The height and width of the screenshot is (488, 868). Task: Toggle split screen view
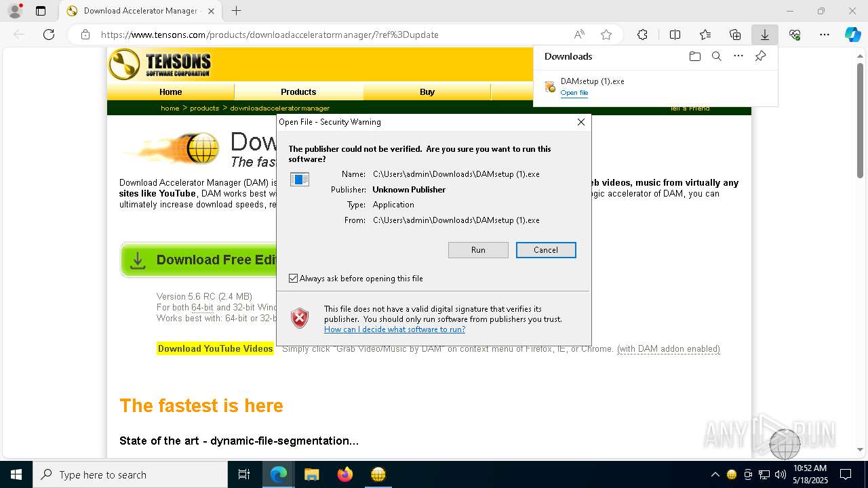coord(675,35)
